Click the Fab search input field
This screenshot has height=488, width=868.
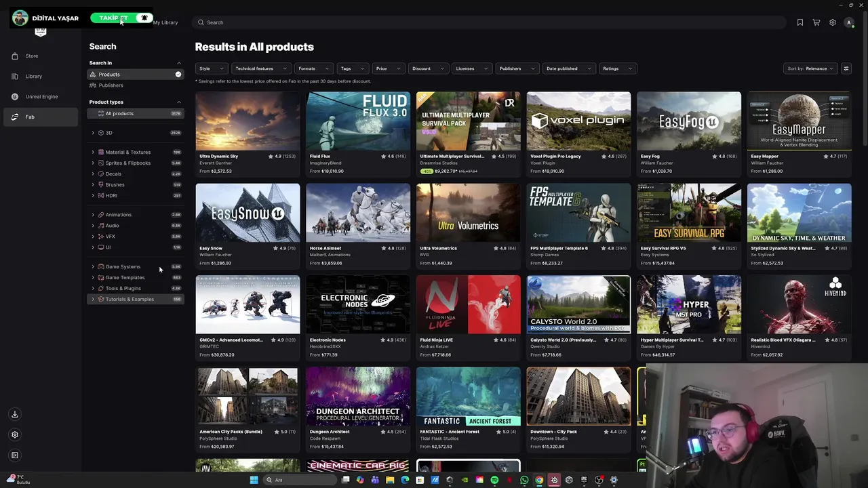tap(489, 22)
